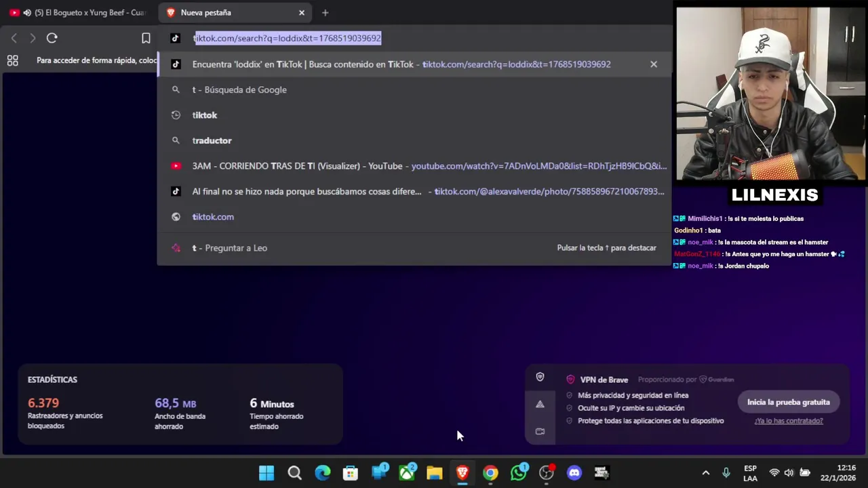Select the 'traductor' search suggestion
868x488 pixels.
[414, 140]
